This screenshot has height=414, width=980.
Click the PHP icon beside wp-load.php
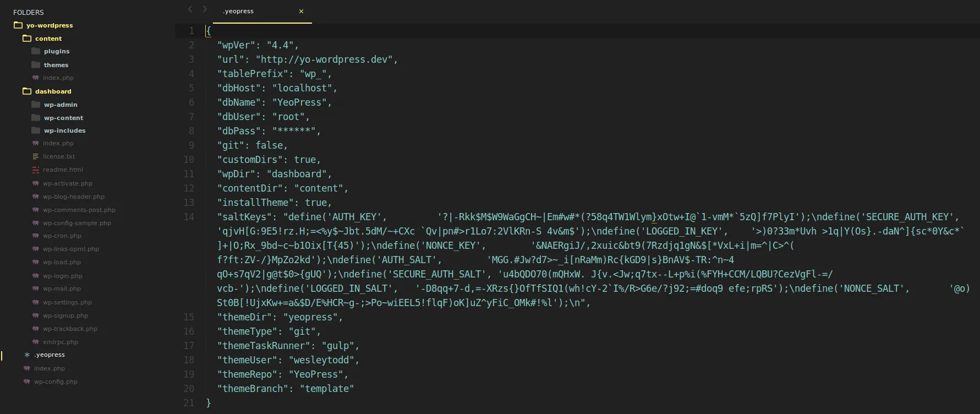pos(36,262)
